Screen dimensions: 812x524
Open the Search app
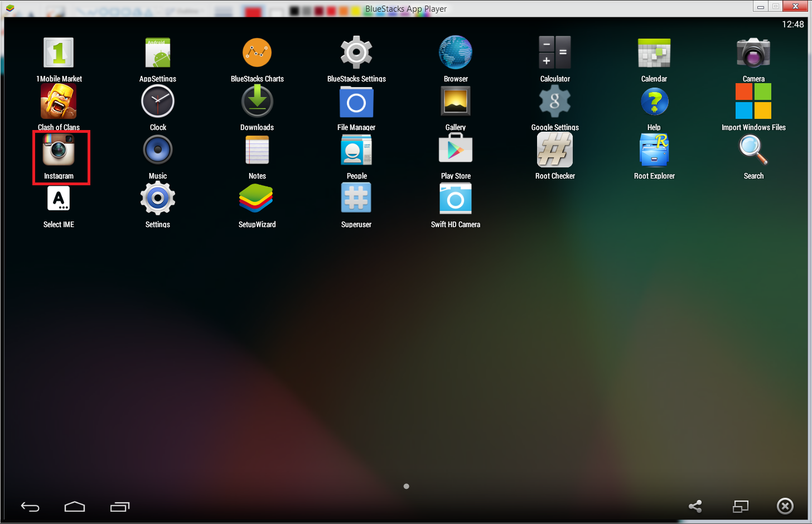(x=753, y=150)
